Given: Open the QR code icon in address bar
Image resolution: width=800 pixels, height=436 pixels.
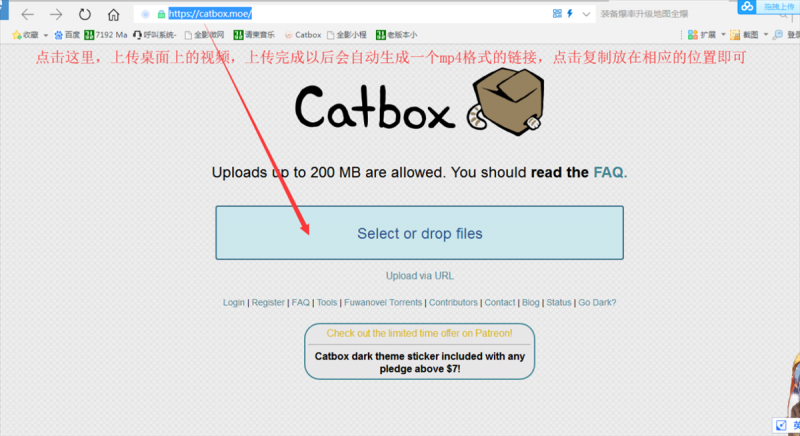Looking at the screenshot, I should (x=557, y=14).
